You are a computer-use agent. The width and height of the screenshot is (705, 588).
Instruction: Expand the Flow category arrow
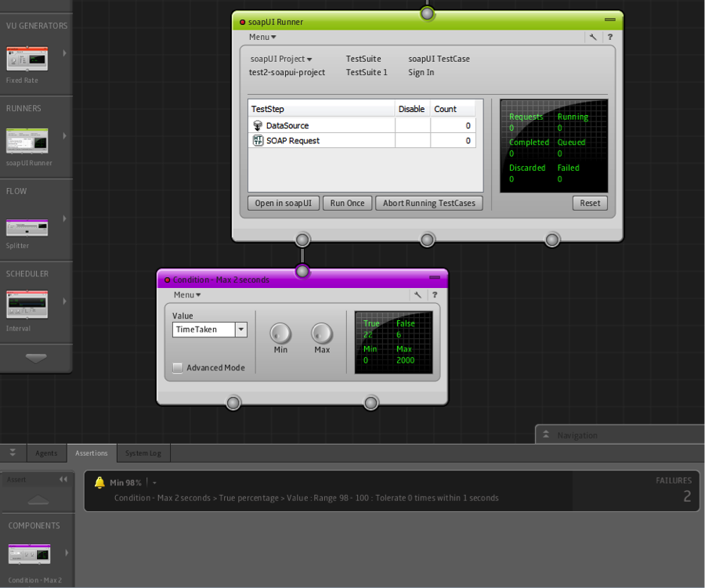[x=65, y=218]
